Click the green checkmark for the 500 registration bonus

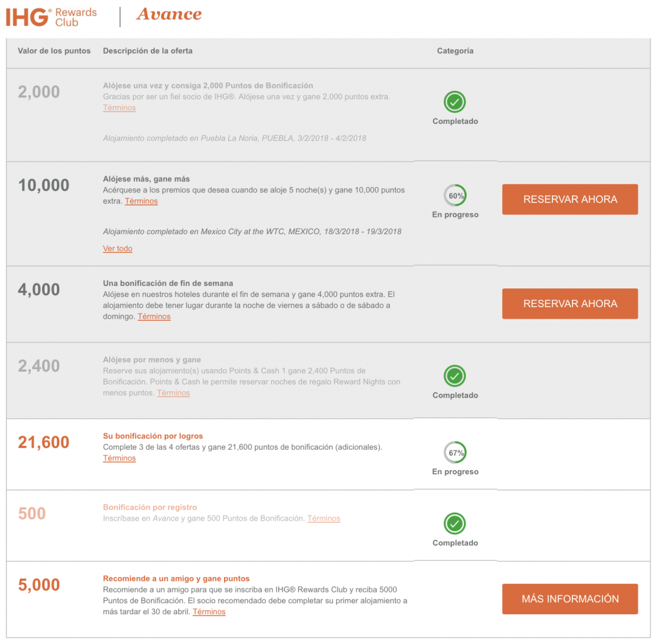(x=454, y=523)
